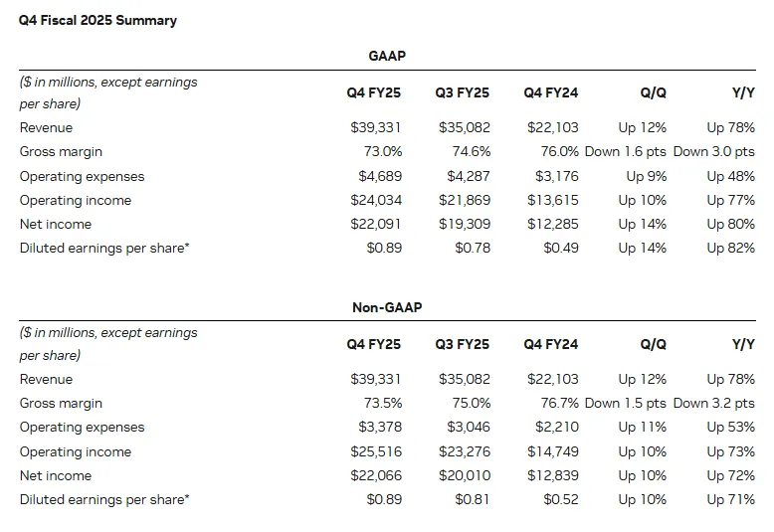Click Non-GAAP 'Diluted earnings per share*' label
The image size is (774, 532).
pyautogui.click(x=104, y=499)
